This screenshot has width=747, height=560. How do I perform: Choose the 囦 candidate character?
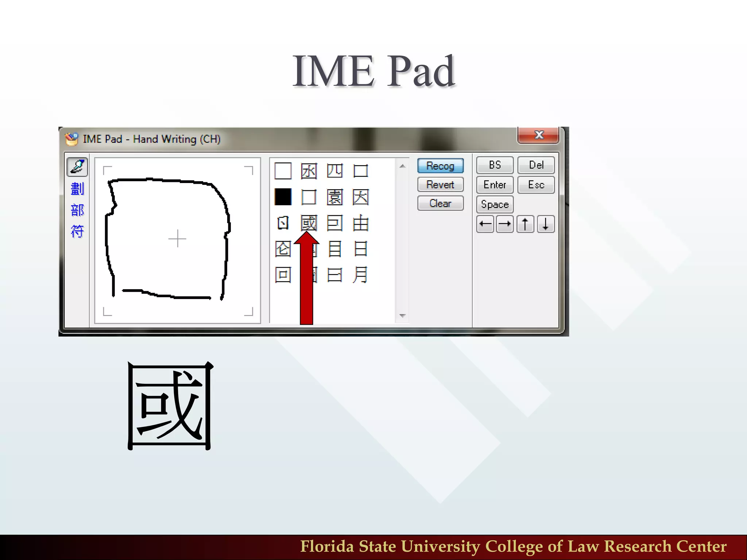point(309,171)
